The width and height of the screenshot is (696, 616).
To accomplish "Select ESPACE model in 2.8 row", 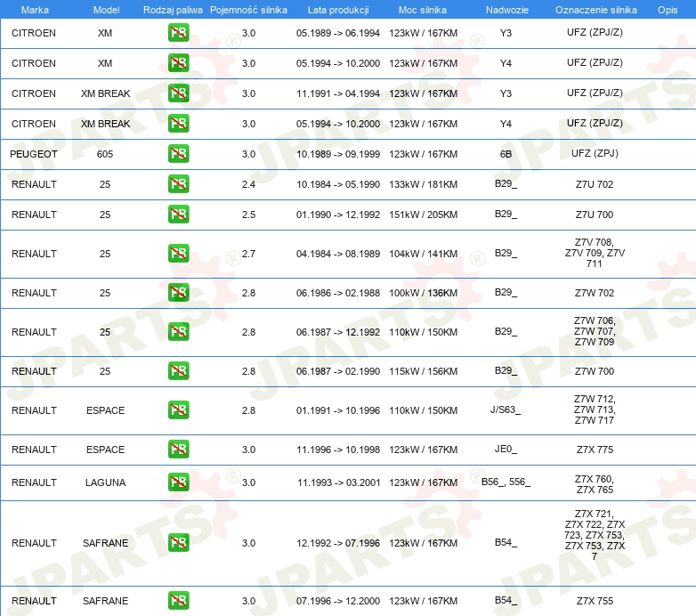I will click(106, 410).
